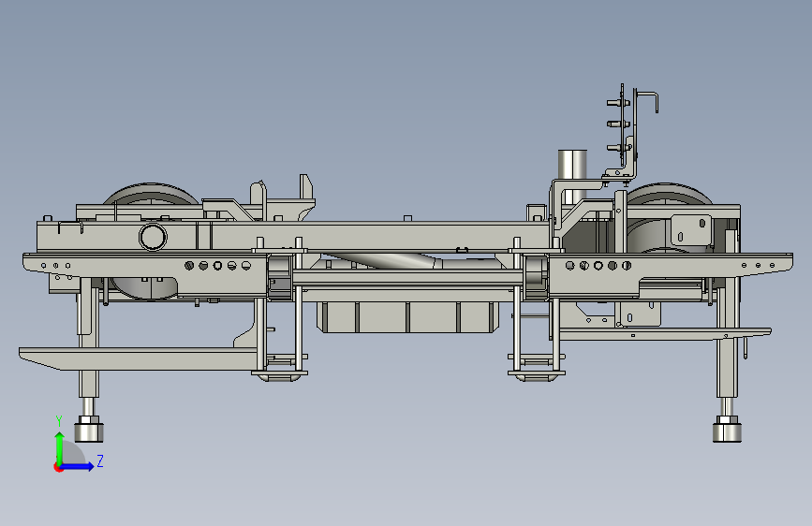Click the green Y label on the triad

[x=59, y=421]
